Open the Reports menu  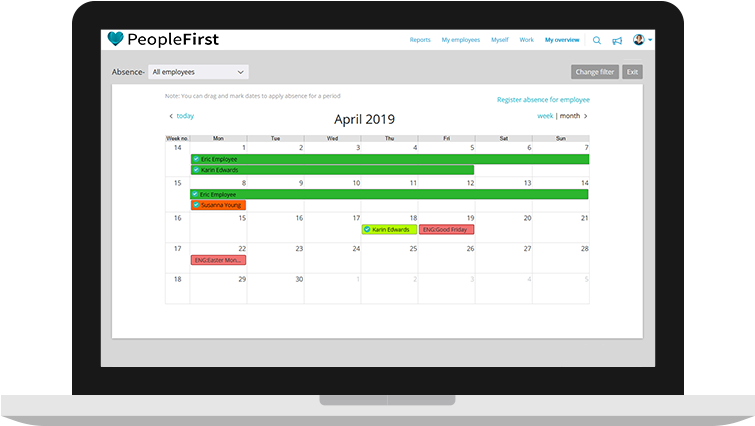420,40
